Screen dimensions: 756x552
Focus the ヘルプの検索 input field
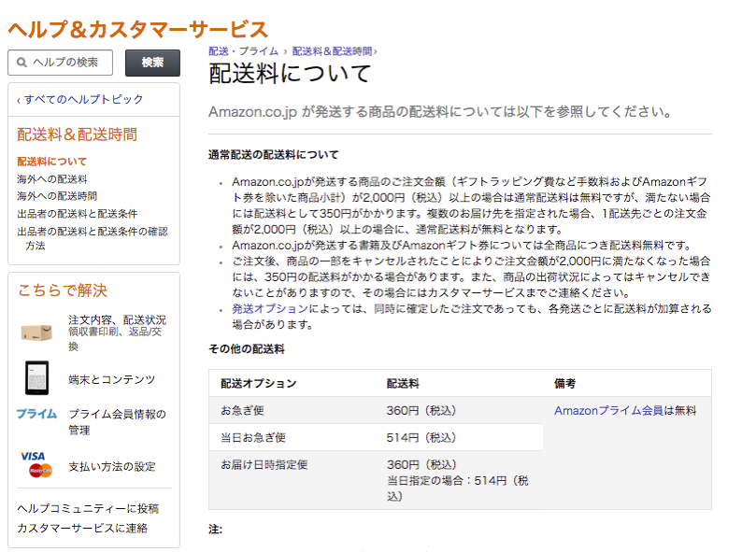click(60, 63)
